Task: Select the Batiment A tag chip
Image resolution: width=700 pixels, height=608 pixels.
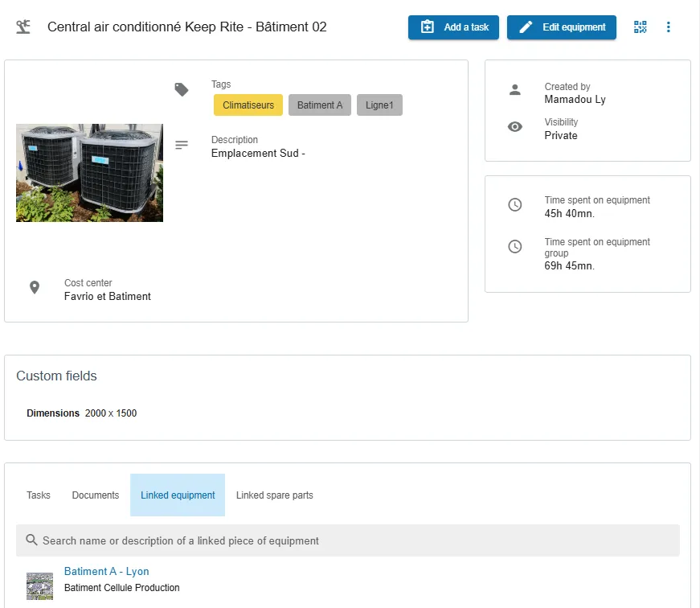Action: pos(320,105)
